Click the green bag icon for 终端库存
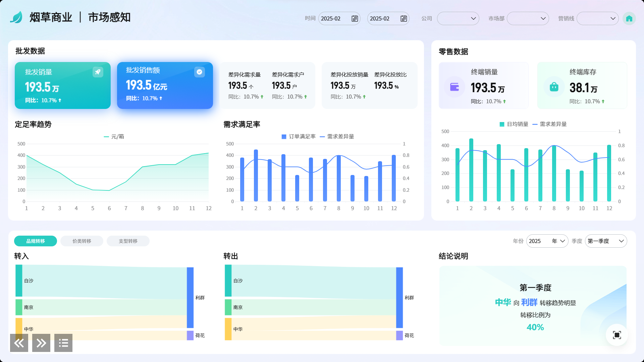The image size is (644, 362). point(554,87)
